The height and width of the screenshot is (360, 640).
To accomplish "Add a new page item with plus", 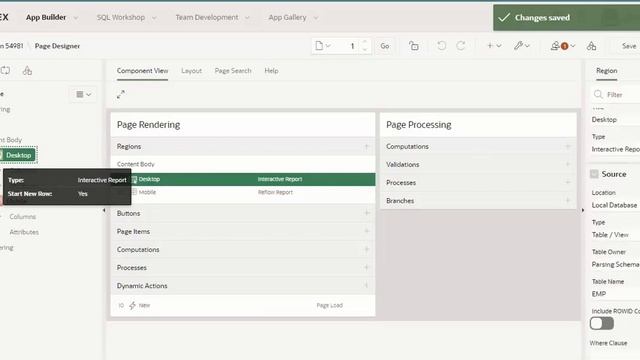I will click(x=366, y=231).
